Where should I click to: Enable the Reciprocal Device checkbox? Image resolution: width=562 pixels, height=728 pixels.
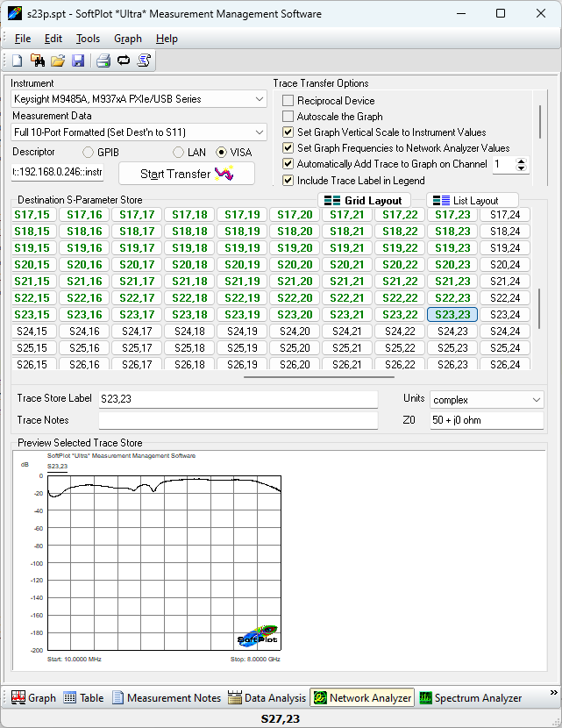tap(288, 101)
